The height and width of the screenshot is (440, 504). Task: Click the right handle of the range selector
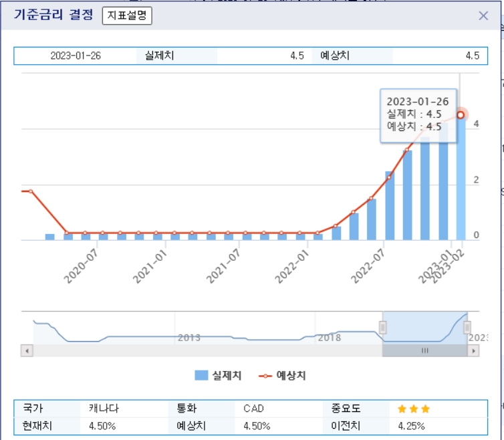coord(467,328)
